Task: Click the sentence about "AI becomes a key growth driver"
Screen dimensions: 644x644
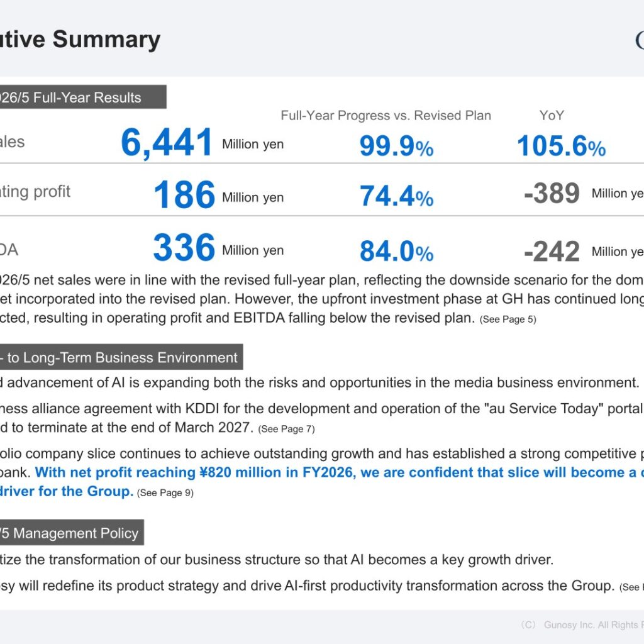Action: tap(277, 559)
